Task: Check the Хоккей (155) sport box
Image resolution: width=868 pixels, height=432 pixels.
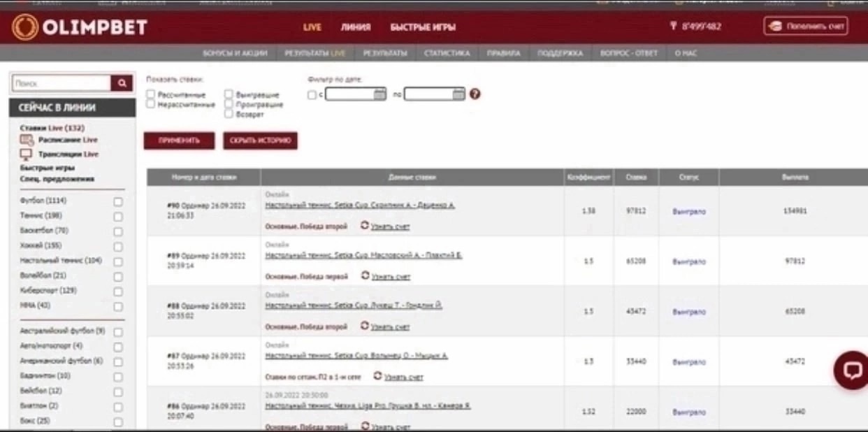Action: [x=118, y=247]
